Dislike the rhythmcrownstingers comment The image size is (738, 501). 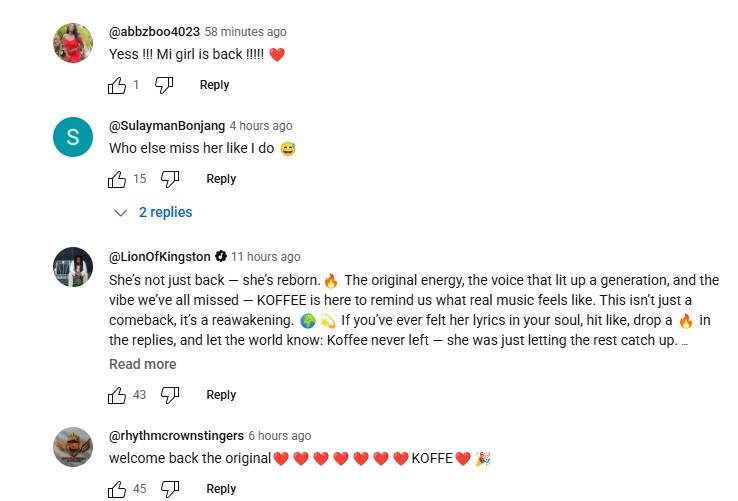click(x=170, y=489)
